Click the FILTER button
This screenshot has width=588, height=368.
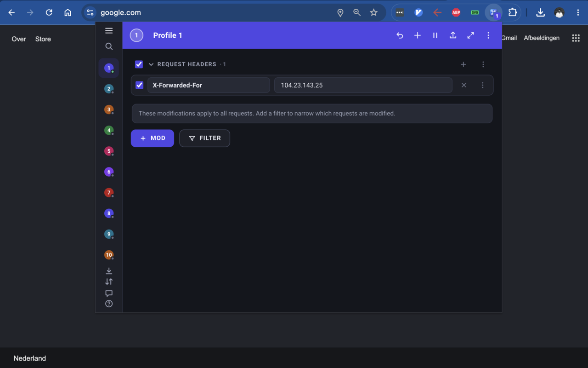(204, 138)
